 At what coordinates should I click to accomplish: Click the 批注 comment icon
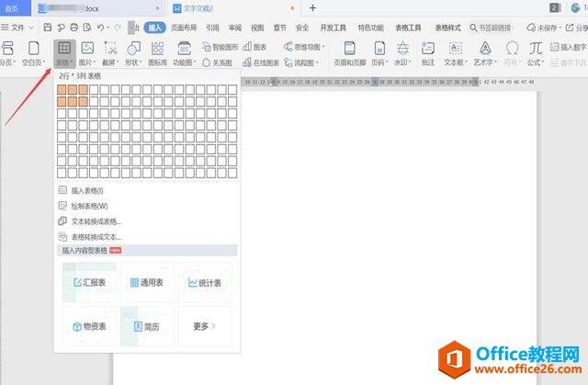click(427, 51)
